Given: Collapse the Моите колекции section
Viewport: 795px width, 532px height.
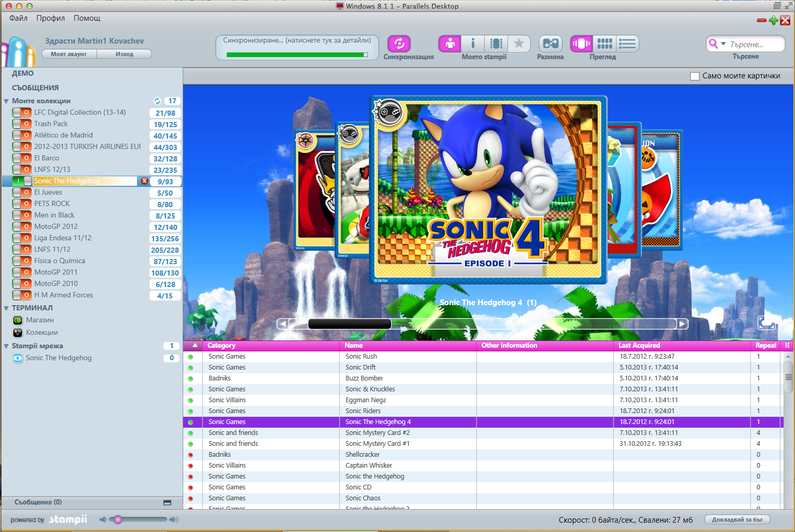Looking at the screenshot, I should point(6,101).
